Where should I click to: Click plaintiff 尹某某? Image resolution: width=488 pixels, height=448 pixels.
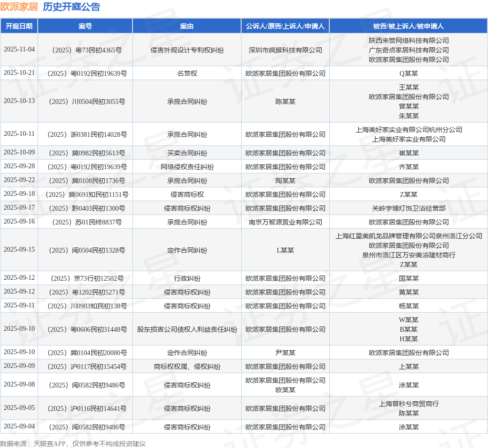click(x=285, y=353)
